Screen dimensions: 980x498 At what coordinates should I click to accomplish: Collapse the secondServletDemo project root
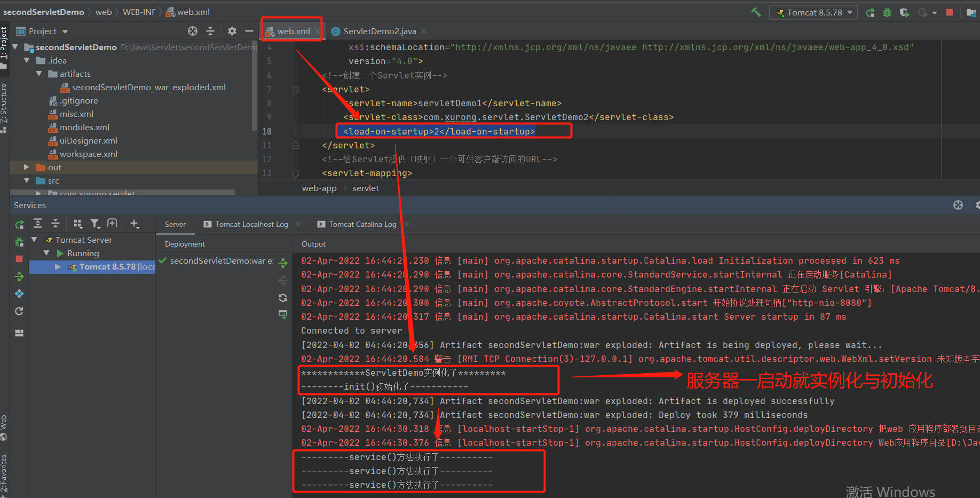(15, 47)
